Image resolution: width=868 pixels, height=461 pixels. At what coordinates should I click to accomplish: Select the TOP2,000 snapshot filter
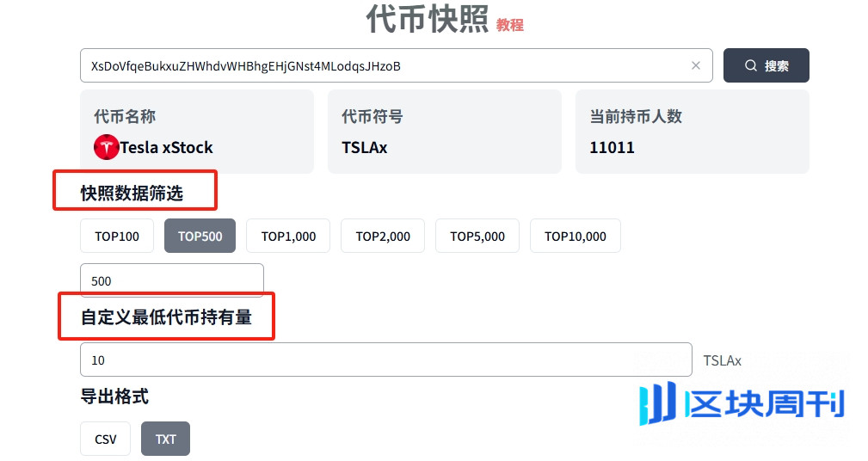pos(383,236)
